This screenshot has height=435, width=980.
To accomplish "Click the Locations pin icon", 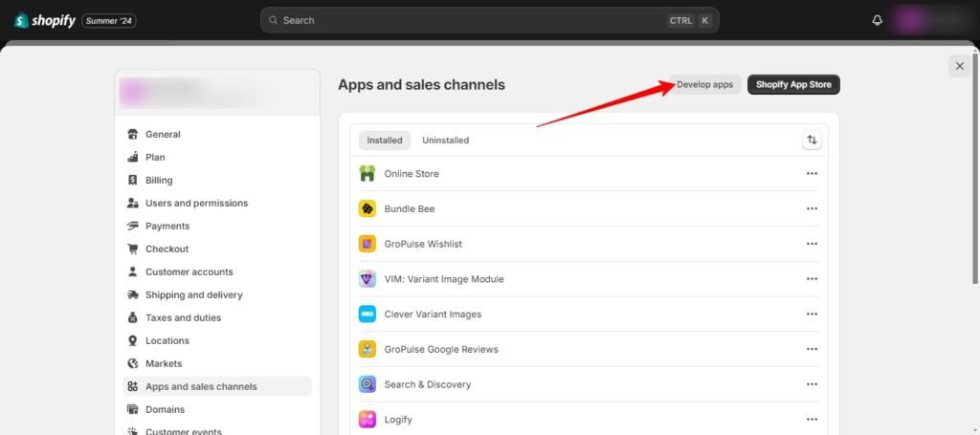I will [x=132, y=340].
